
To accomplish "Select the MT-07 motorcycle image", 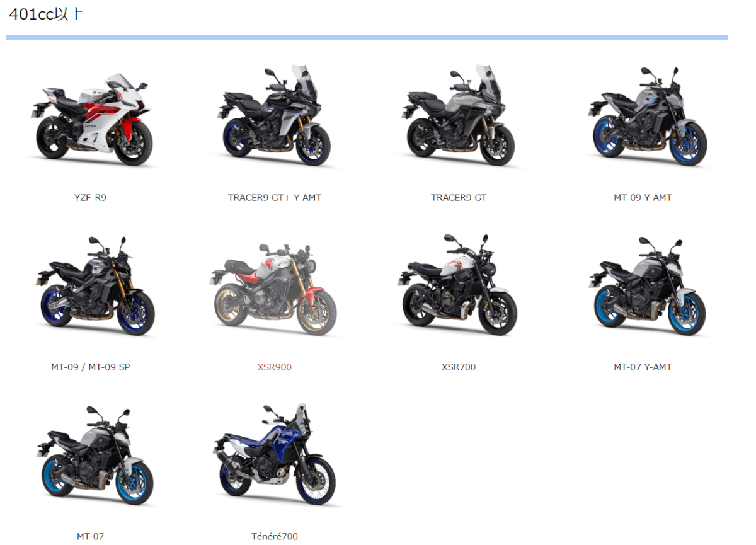I will pyautogui.click(x=91, y=456).
